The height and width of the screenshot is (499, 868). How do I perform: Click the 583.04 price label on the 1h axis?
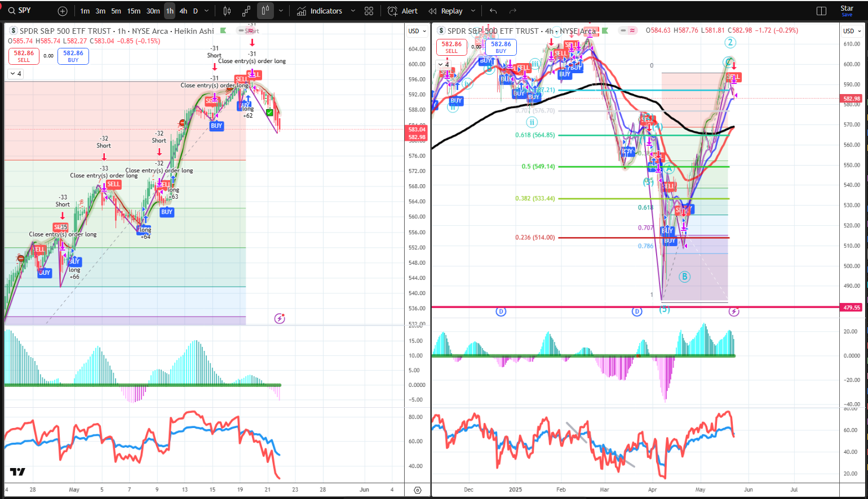[417, 130]
